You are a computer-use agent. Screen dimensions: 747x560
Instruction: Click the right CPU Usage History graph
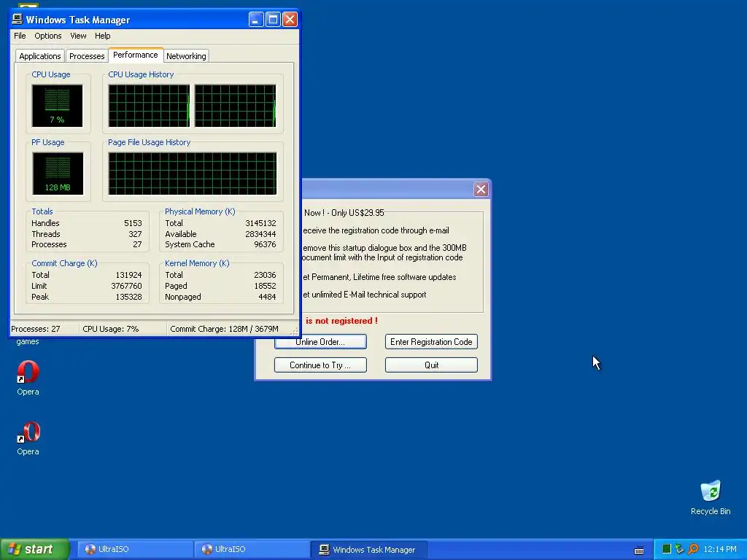tap(236, 106)
